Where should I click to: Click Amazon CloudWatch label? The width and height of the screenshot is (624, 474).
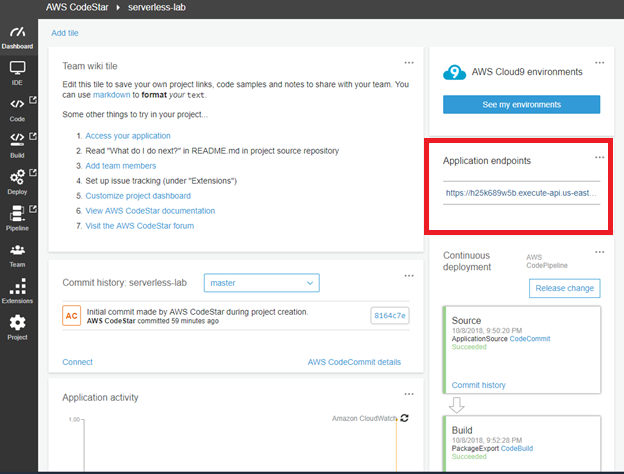[365, 418]
